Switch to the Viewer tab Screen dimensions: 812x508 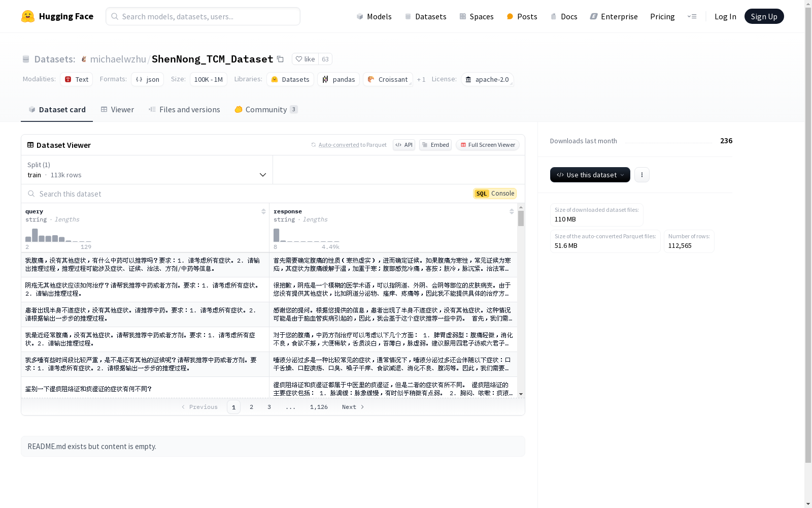117,110
